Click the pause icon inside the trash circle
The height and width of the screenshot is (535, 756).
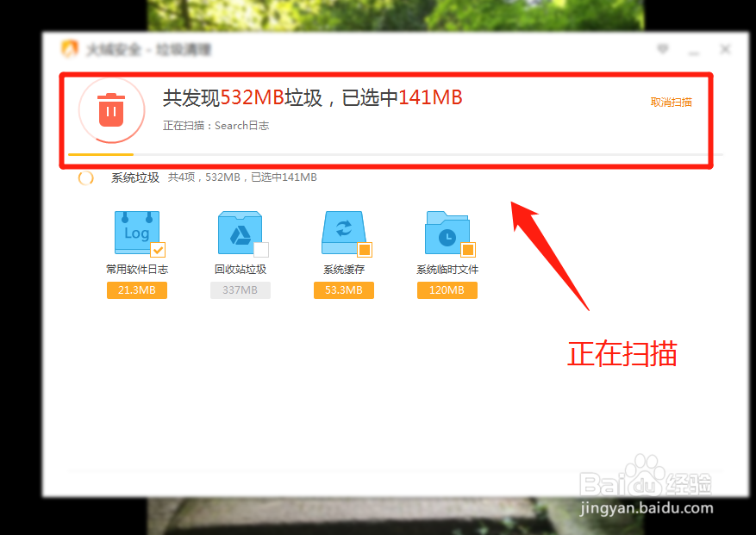(111, 110)
